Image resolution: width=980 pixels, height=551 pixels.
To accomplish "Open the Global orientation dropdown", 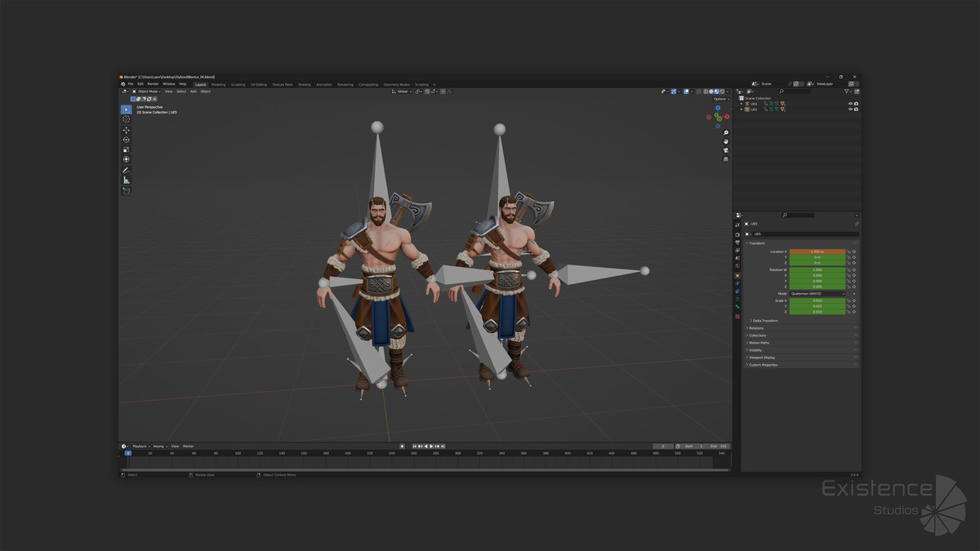I will pos(403,91).
